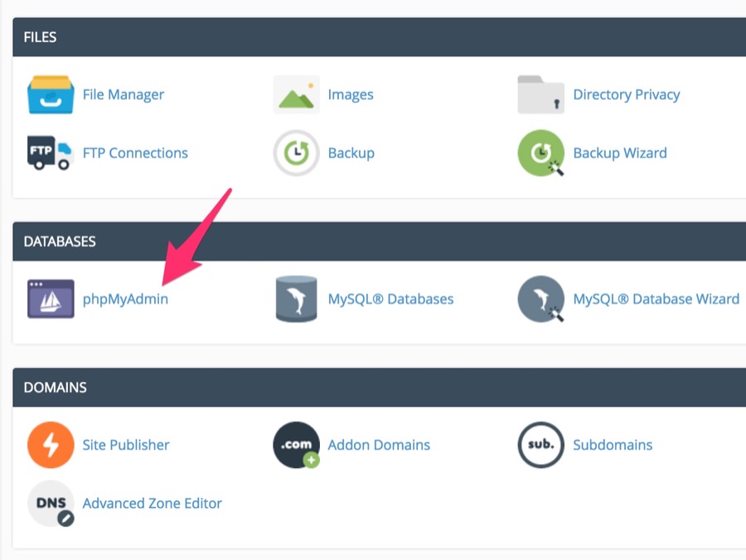This screenshot has height=560, width=746.
Task: Open the Directory Privacy folder icon
Action: (541, 94)
